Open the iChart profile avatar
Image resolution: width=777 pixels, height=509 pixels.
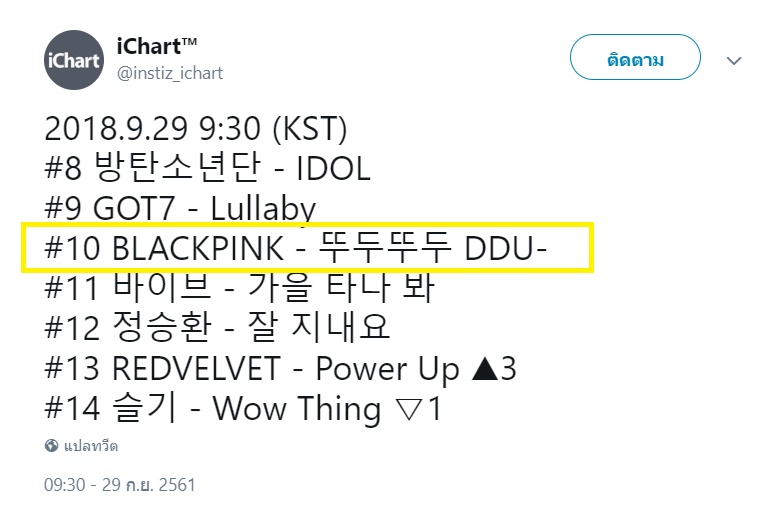[x=74, y=60]
